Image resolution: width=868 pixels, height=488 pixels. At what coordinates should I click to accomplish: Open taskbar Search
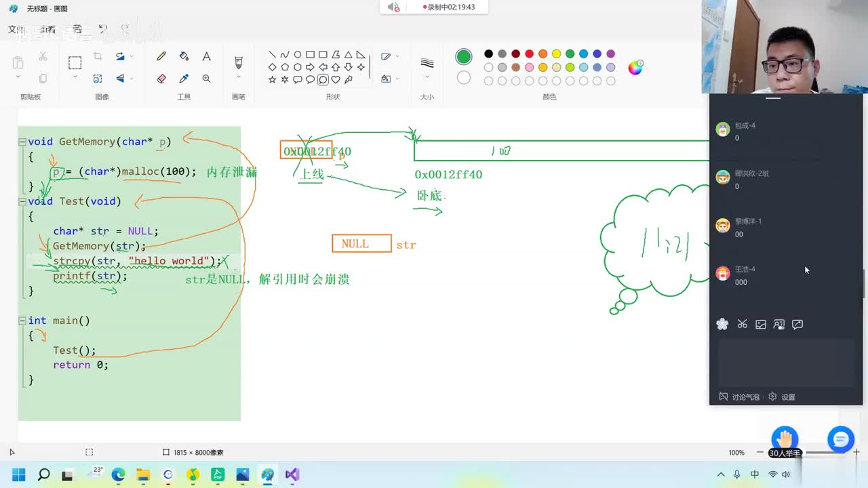pos(43,474)
